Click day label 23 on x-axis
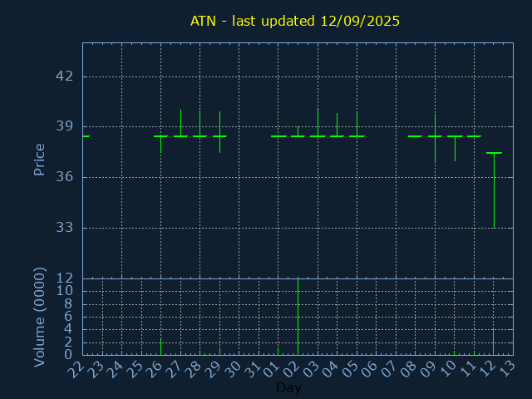This screenshot has height=399, width=532. (x=96, y=369)
